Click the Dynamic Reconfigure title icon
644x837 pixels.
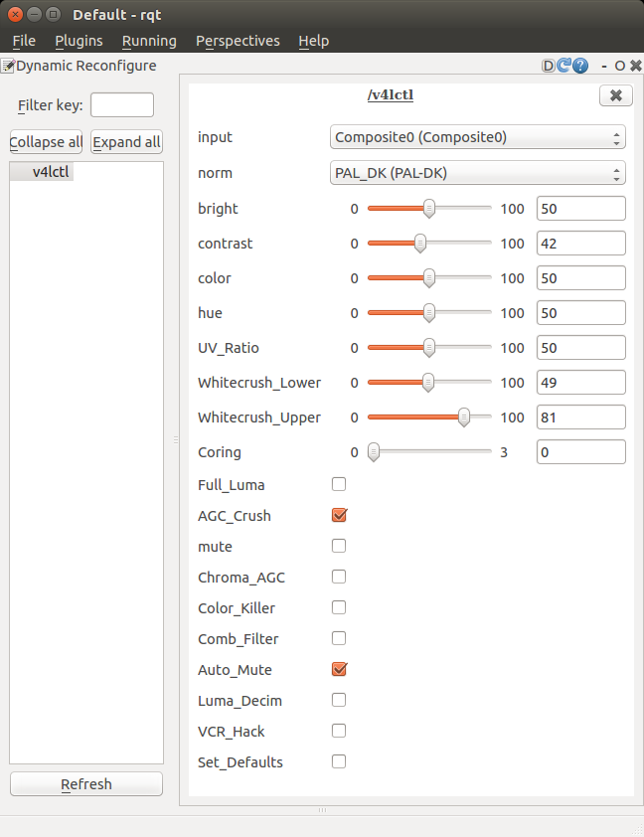point(7,66)
